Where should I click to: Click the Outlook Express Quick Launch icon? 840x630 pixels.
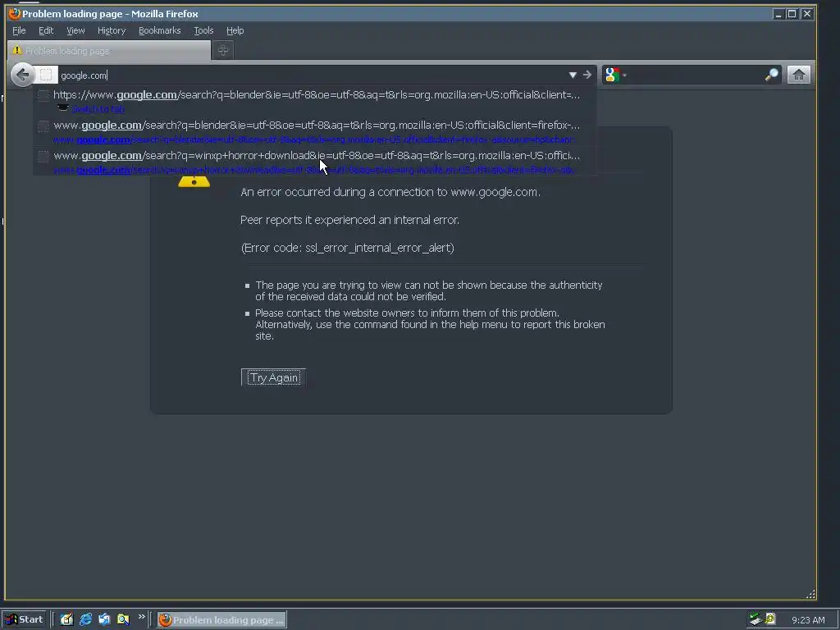coord(104,619)
